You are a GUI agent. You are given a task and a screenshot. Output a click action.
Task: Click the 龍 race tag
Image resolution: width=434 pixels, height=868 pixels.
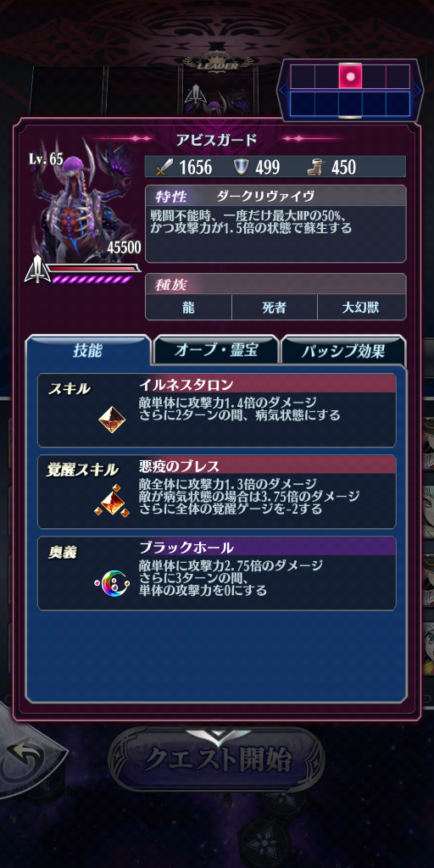[x=189, y=308]
